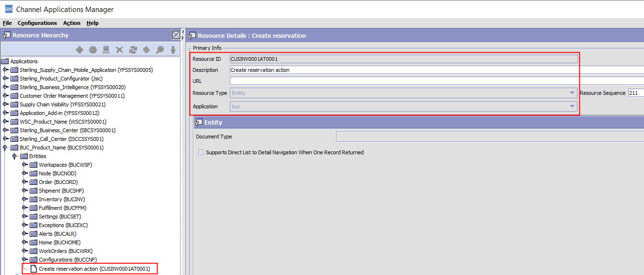Image resolution: width=644 pixels, height=275 pixels.
Task: Click the Applications root folder icon
Action: (5, 61)
